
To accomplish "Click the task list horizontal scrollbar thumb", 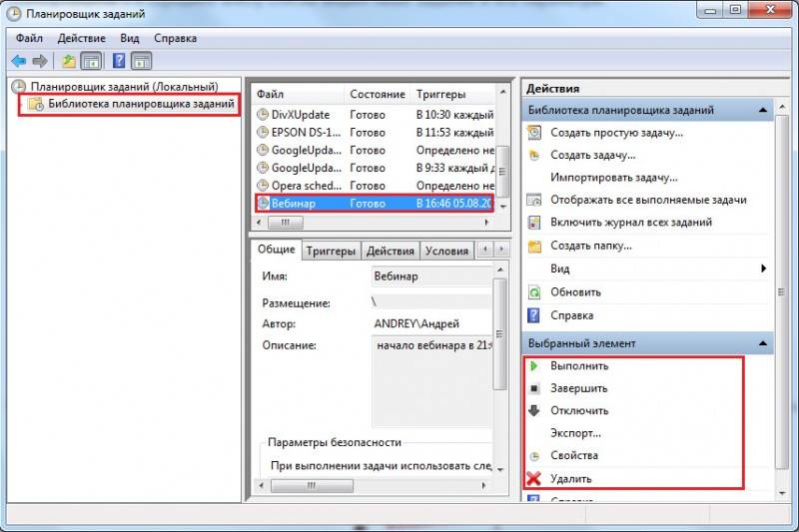I will point(286,222).
